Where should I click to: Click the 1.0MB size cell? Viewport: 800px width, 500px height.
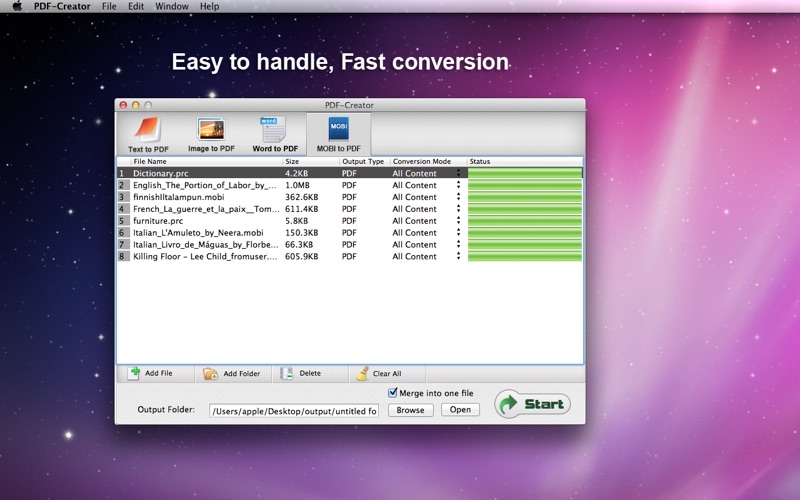[x=297, y=185]
